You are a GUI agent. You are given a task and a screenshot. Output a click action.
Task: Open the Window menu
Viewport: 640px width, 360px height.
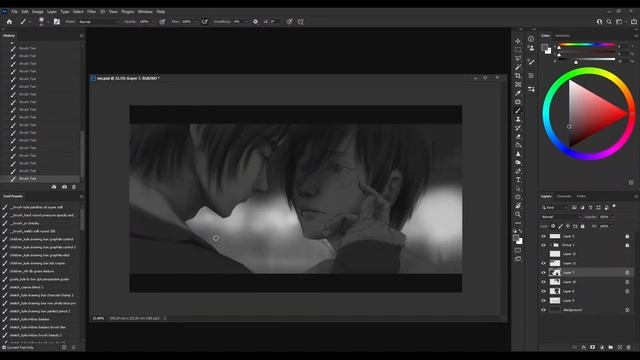[145, 12]
